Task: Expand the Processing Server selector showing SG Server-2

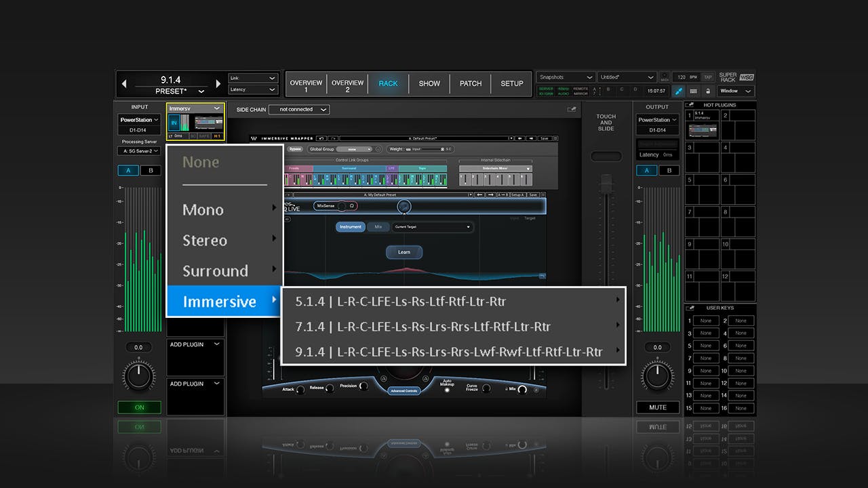Action: pyautogui.click(x=138, y=150)
